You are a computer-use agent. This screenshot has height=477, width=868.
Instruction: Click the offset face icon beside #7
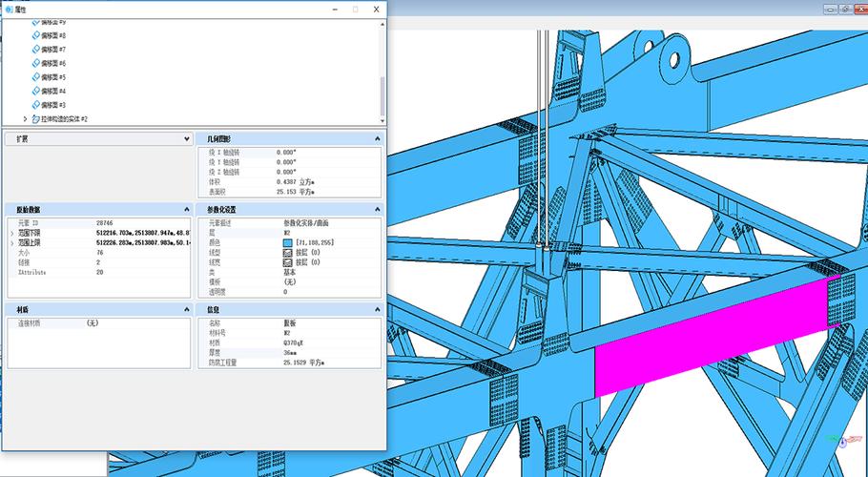[36, 50]
